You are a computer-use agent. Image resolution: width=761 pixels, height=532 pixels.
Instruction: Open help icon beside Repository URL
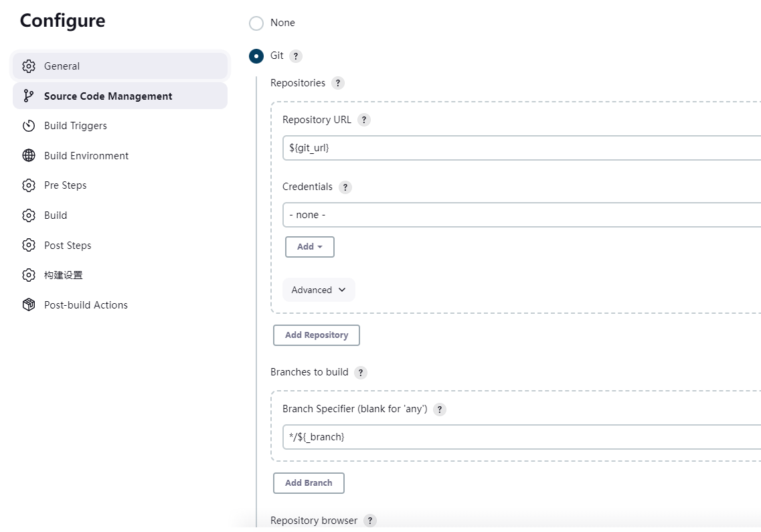(x=363, y=120)
